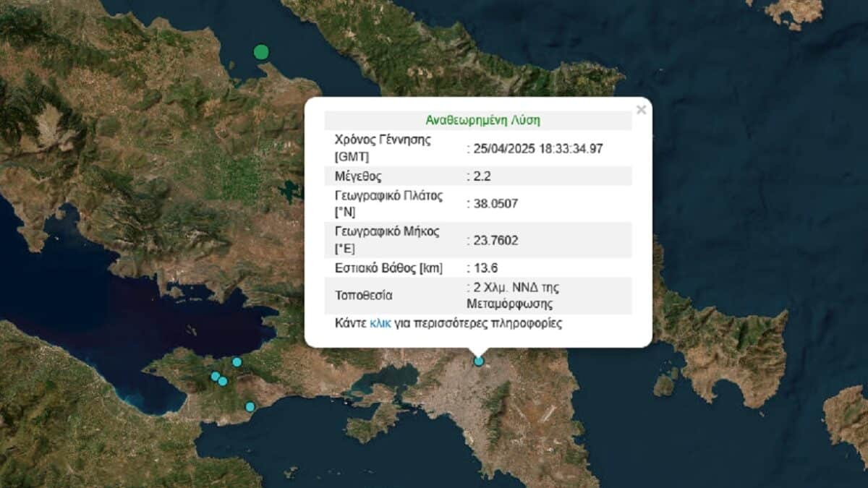Select the leftmost cyan marker of the overlapping pair
Screen dimensions: 868x488
[x=215, y=376]
